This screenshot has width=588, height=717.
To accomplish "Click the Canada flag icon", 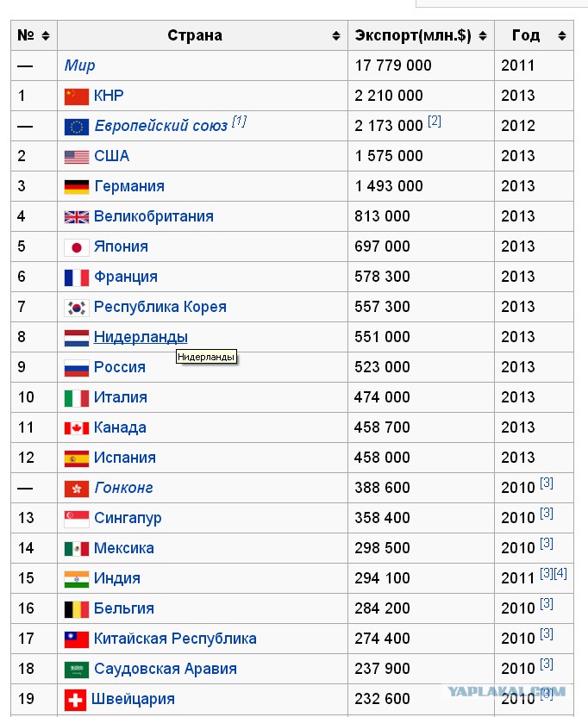I will pos(77,428).
